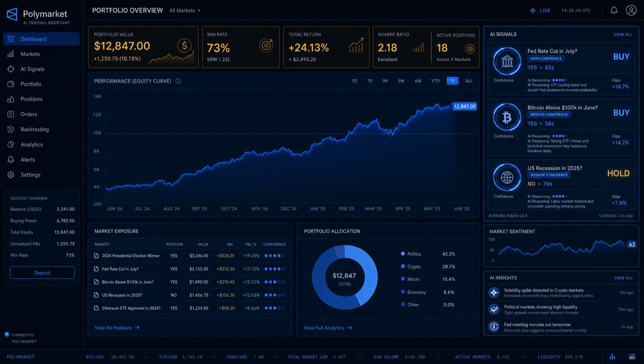
Task: Open View Full Analytics link
Action: click(328, 328)
